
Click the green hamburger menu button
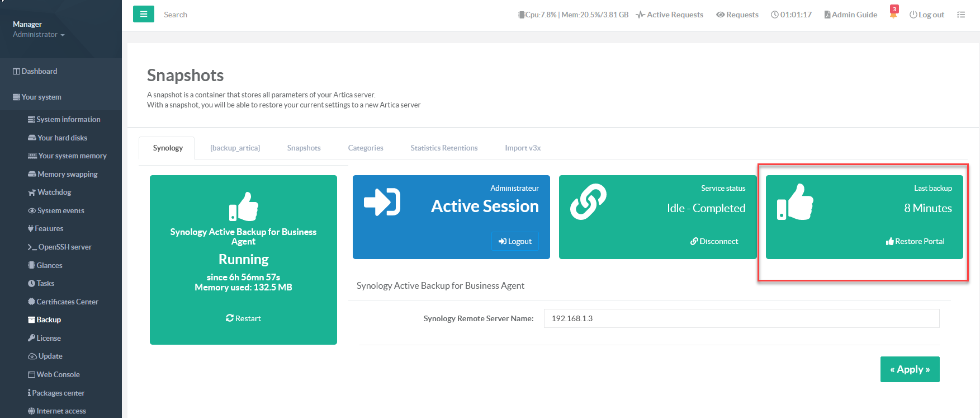(x=143, y=14)
